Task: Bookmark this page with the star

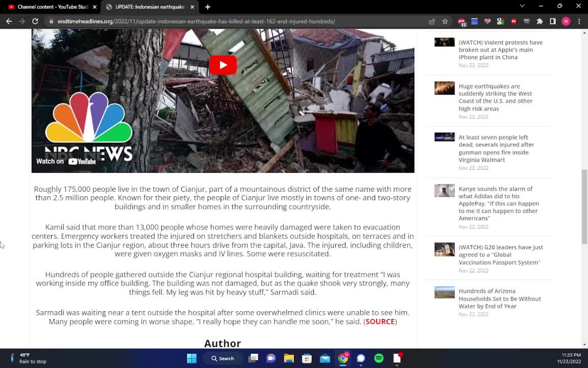Action: point(445,21)
